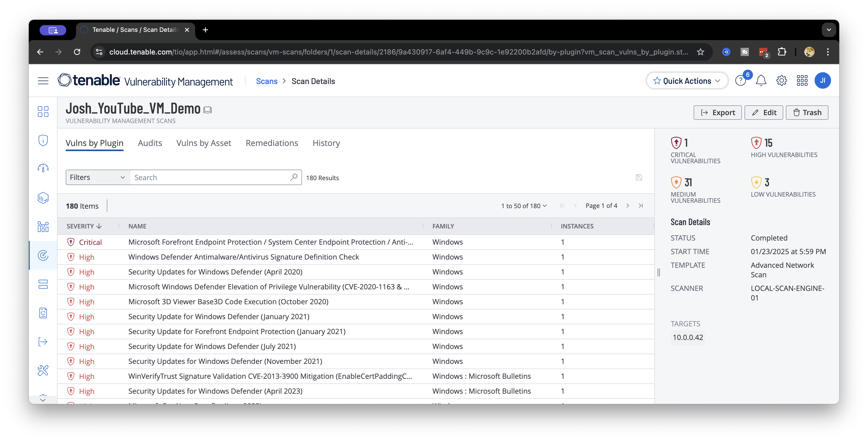Sort by the Family column header

(443, 226)
